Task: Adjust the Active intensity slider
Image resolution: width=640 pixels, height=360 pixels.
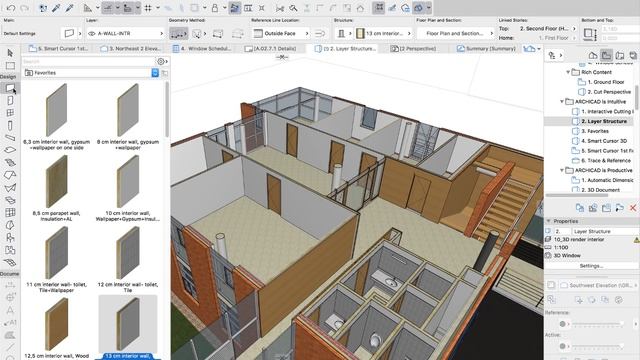Action: point(597,346)
